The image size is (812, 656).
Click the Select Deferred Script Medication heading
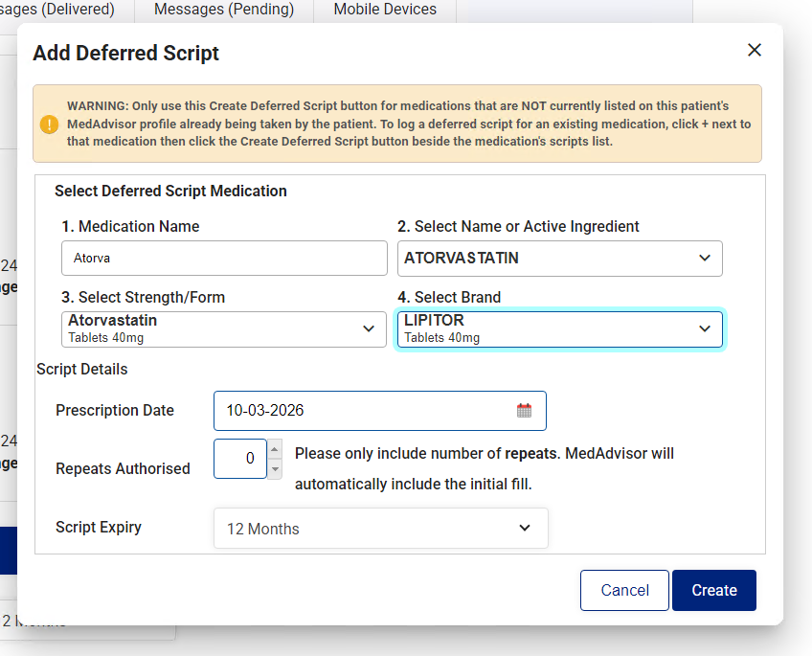click(170, 191)
